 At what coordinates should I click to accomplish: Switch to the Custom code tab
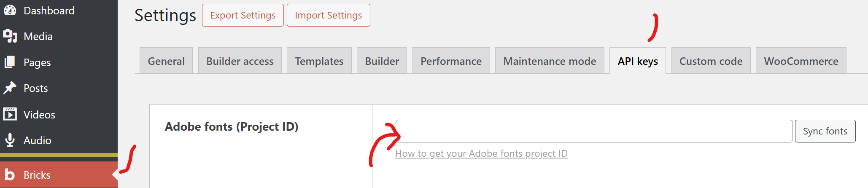711,61
